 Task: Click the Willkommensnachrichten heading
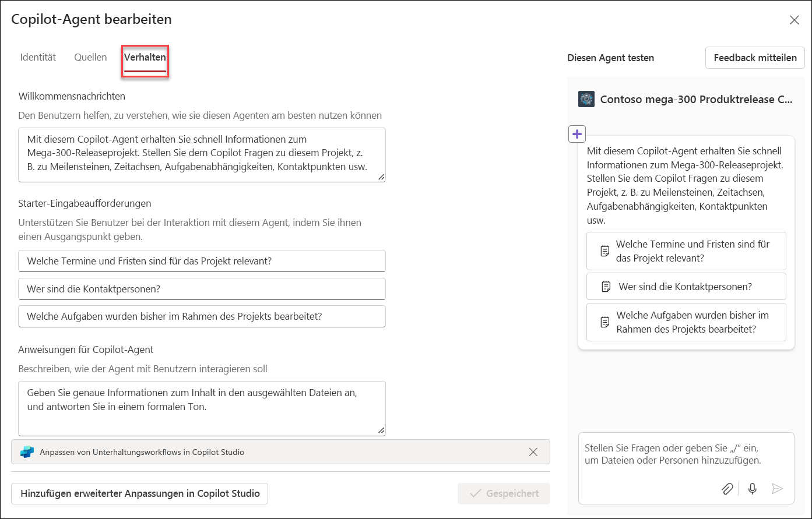[72, 96]
